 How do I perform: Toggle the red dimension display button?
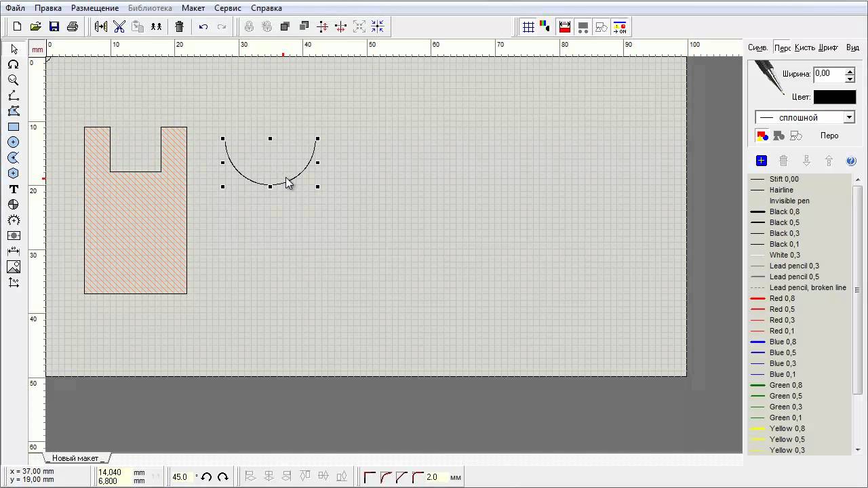click(564, 27)
